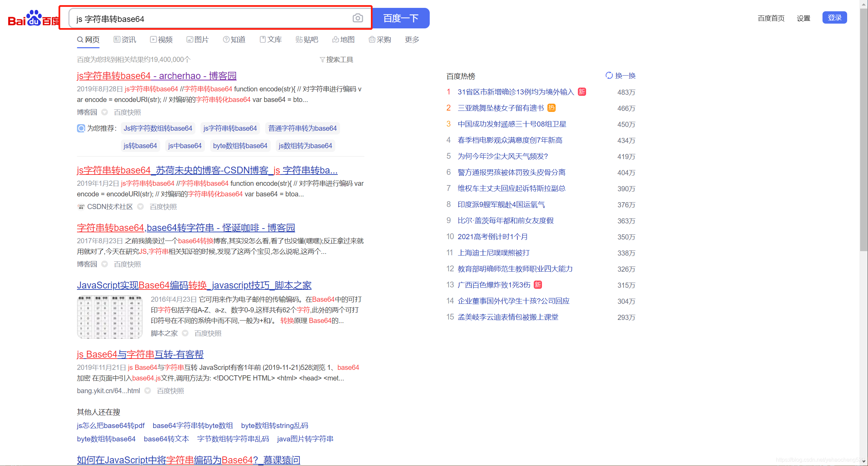The width and height of the screenshot is (868, 466).
Task: Open the 文库 tab
Action: click(x=271, y=40)
